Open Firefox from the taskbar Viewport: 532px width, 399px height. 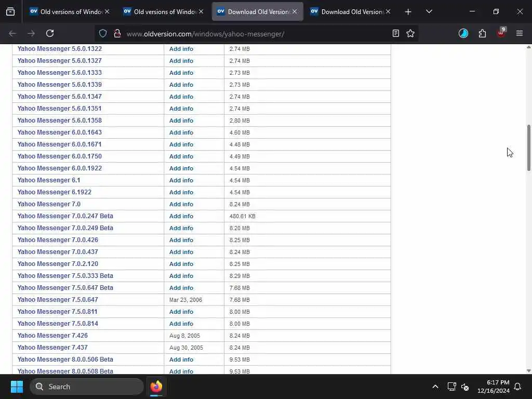point(156,387)
